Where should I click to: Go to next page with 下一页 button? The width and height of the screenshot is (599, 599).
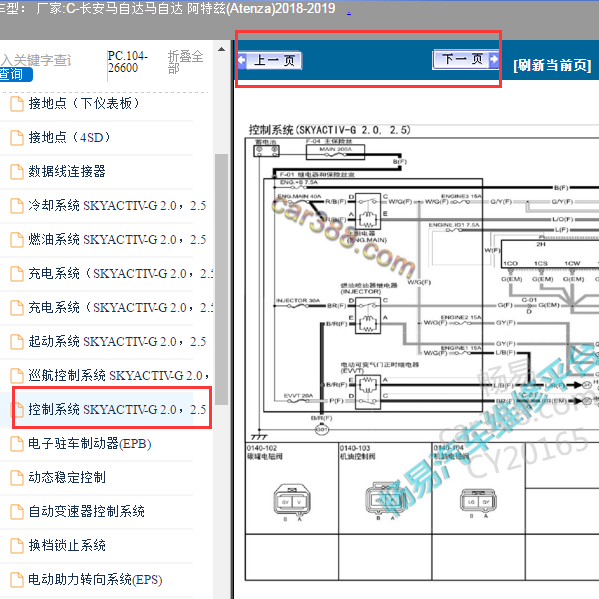465,60
